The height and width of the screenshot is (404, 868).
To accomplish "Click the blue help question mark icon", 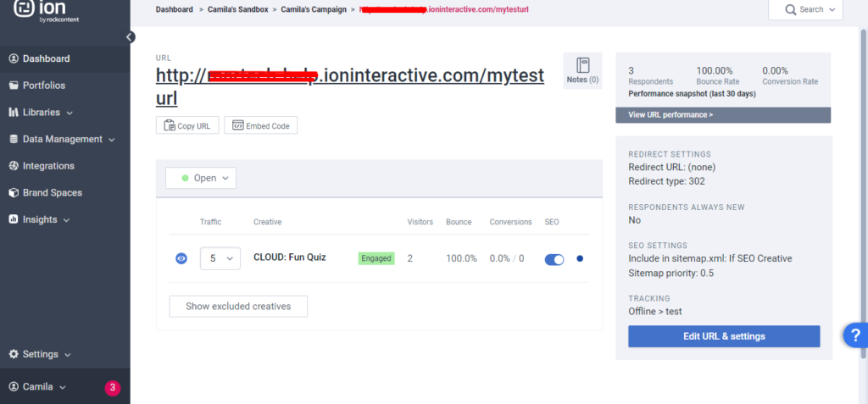I will tap(854, 335).
